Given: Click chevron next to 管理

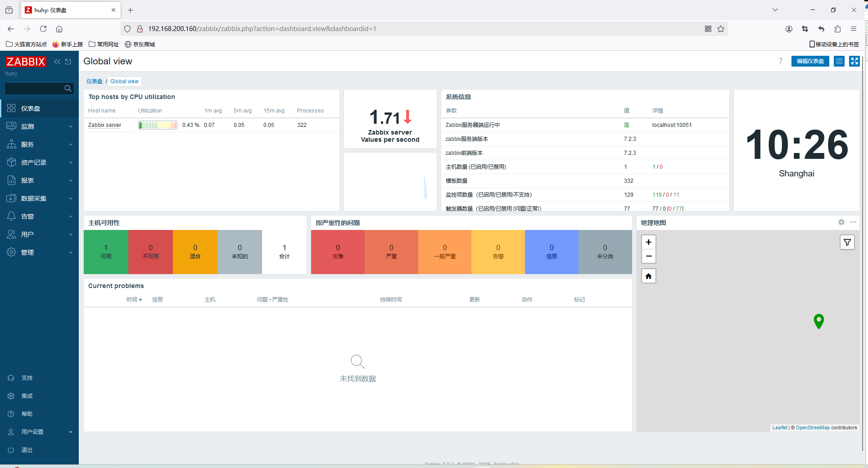Looking at the screenshot, I should coord(71,252).
